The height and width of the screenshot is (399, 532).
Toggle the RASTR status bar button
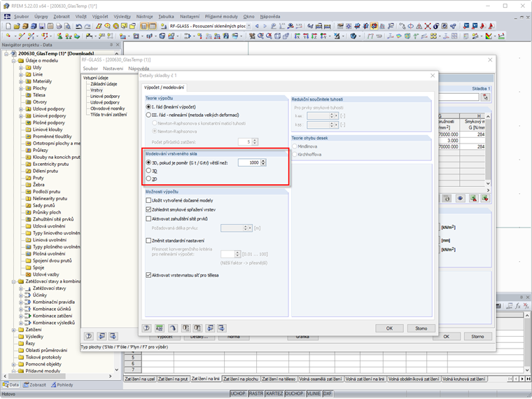(x=255, y=393)
